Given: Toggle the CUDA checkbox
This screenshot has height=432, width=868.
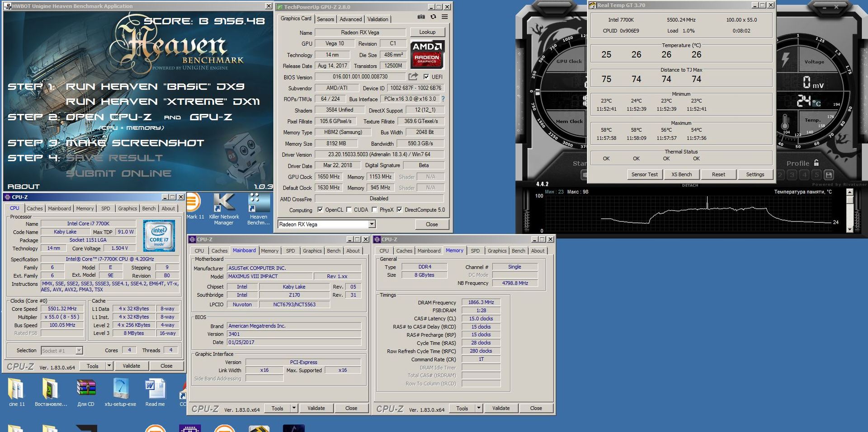Looking at the screenshot, I should click(x=349, y=210).
